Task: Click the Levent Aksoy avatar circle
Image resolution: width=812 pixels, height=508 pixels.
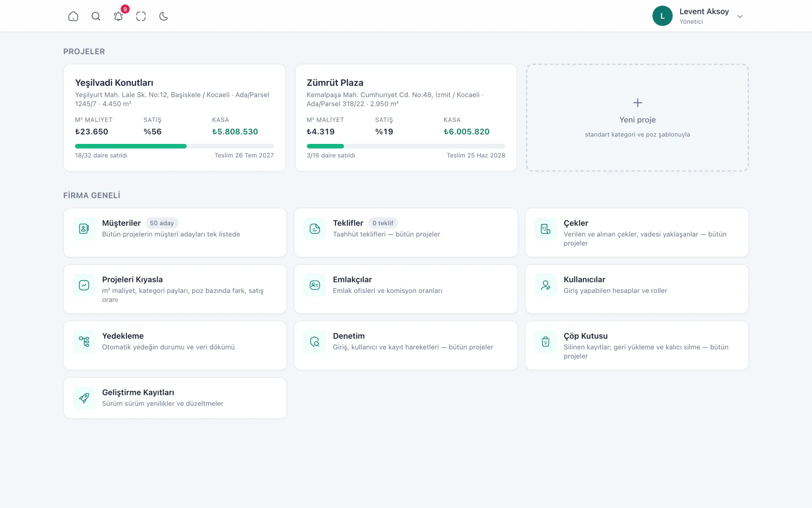Action: click(x=662, y=16)
